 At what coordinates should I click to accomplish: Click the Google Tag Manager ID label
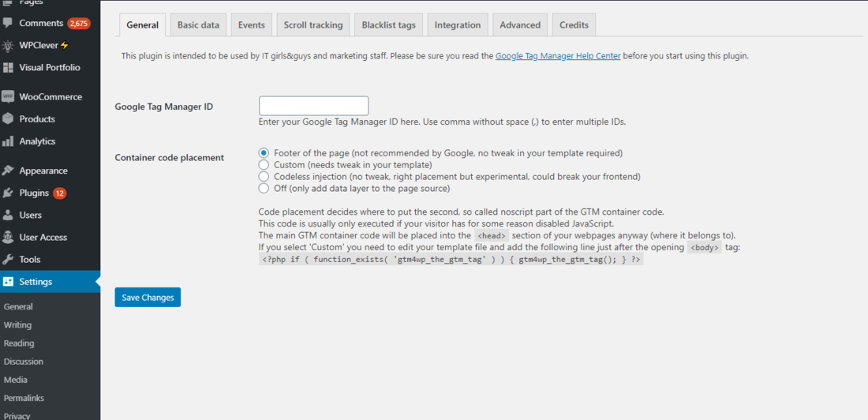(x=164, y=107)
